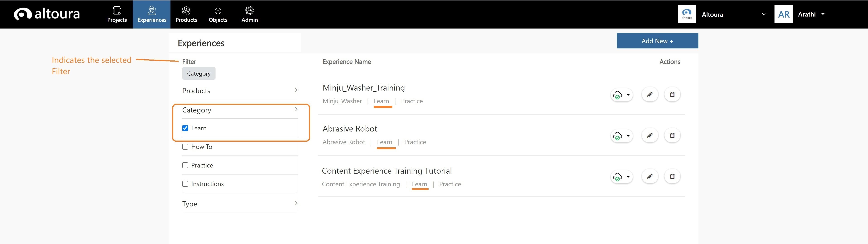The image size is (868, 244).
Task: Uncheck the Learn category checkbox
Action: click(185, 128)
